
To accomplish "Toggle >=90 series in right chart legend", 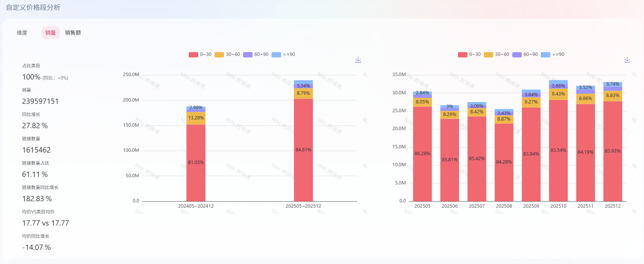I will pos(553,54).
